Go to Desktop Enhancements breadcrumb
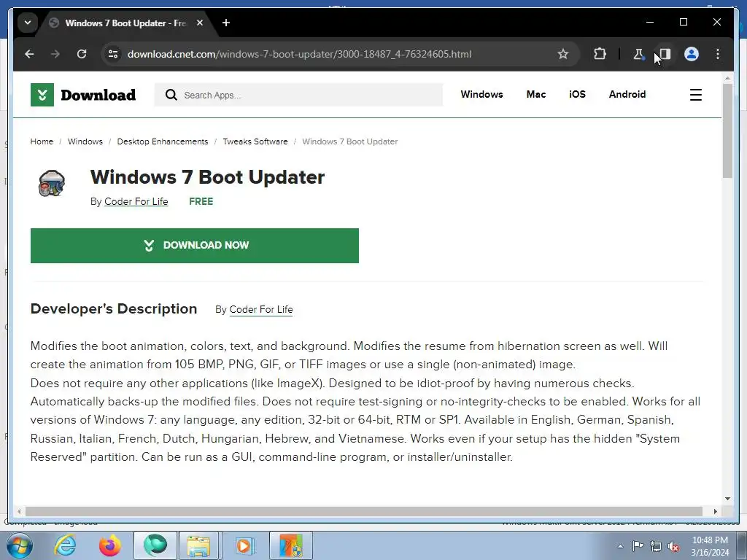 click(x=163, y=141)
